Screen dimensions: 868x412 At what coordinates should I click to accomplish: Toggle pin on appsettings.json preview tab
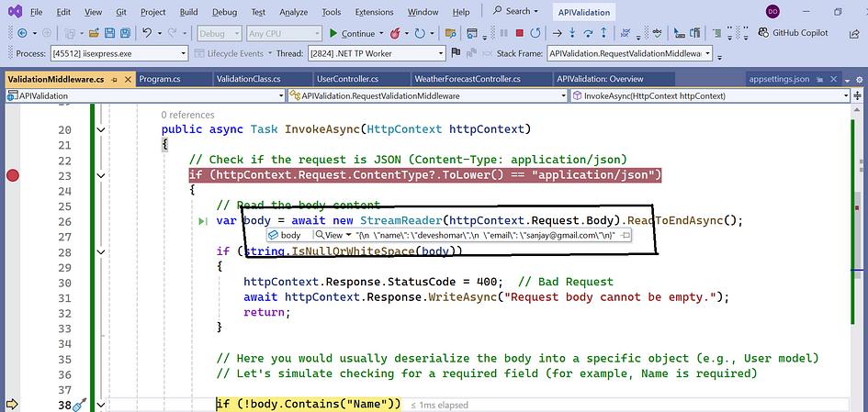pos(820,80)
